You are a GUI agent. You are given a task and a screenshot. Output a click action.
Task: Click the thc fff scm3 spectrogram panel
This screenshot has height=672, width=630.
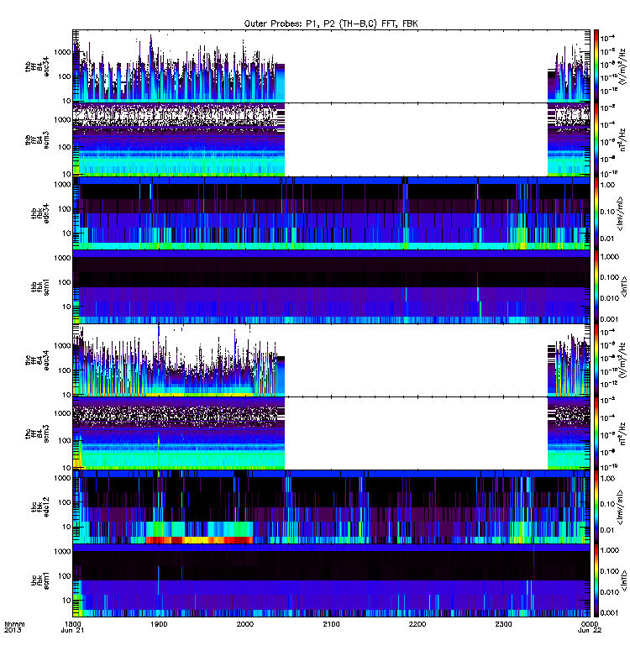click(x=331, y=433)
